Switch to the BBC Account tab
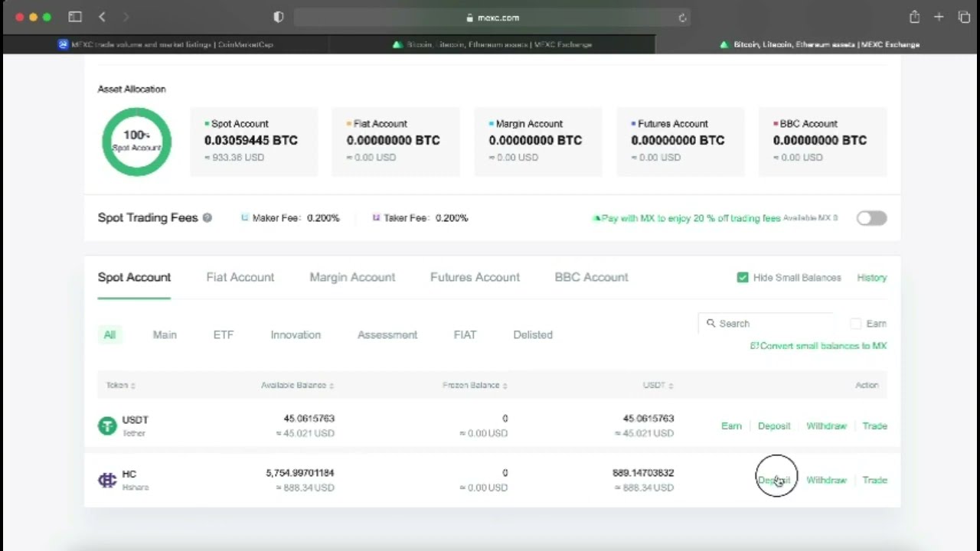The height and width of the screenshot is (551, 980). pos(591,278)
